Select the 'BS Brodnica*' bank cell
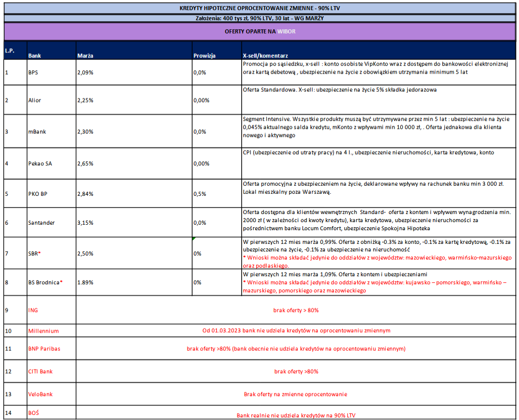The image size is (519, 420). pyautogui.click(x=45, y=282)
